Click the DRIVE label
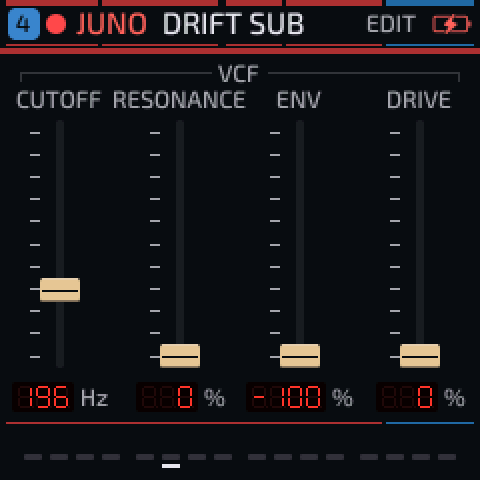This screenshot has width=480, height=480. [x=419, y=100]
